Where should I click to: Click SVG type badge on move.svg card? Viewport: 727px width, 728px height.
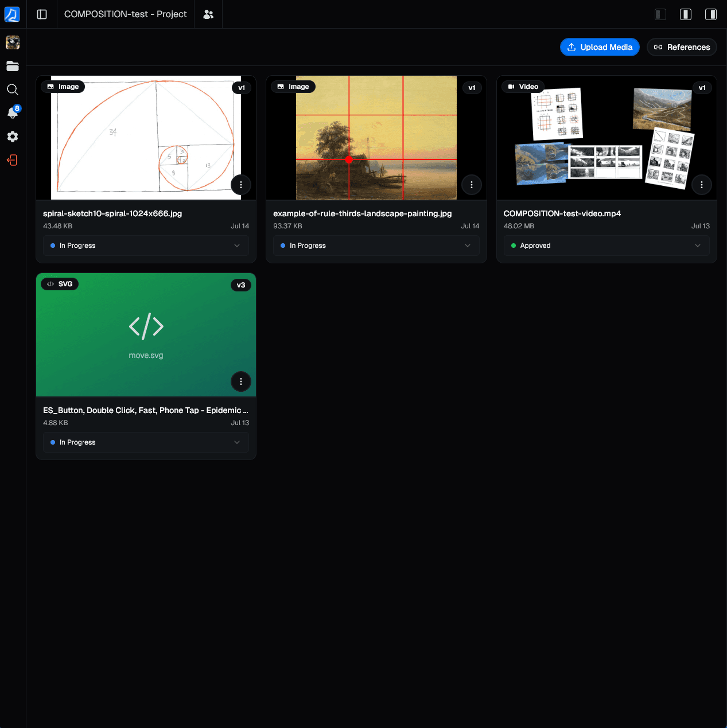pyautogui.click(x=60, y=284)
